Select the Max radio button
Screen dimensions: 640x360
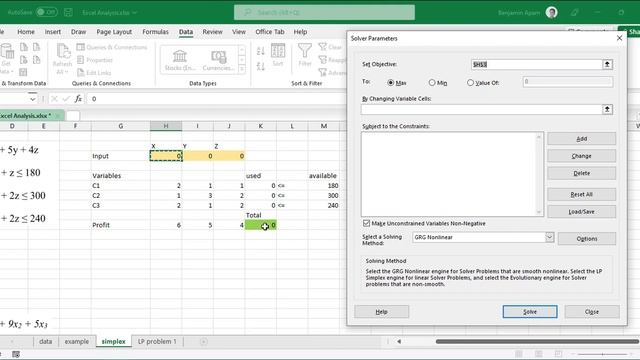[x=391, y=82]
